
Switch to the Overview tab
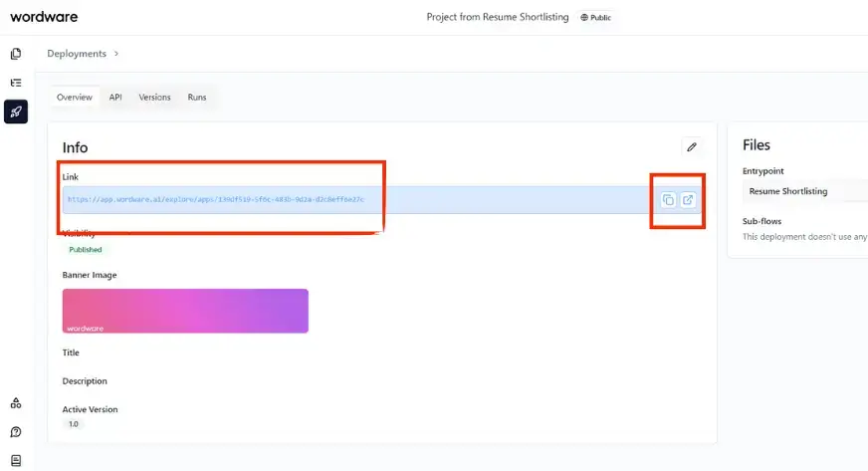click(x=75, y=97)
